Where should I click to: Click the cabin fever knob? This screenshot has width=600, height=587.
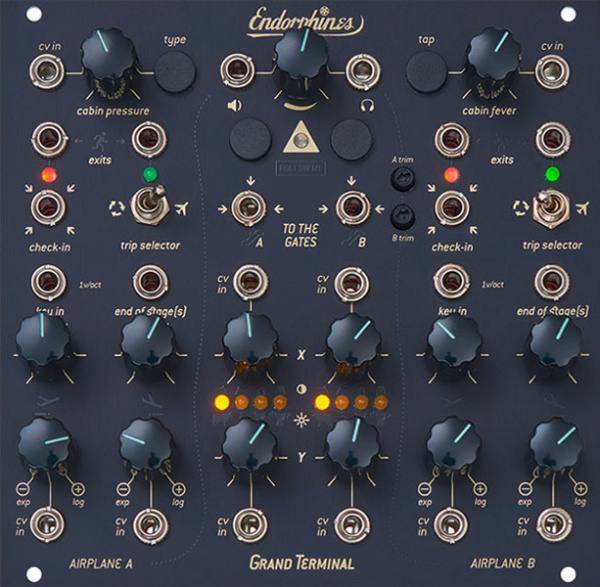click(x=494, y=57)
